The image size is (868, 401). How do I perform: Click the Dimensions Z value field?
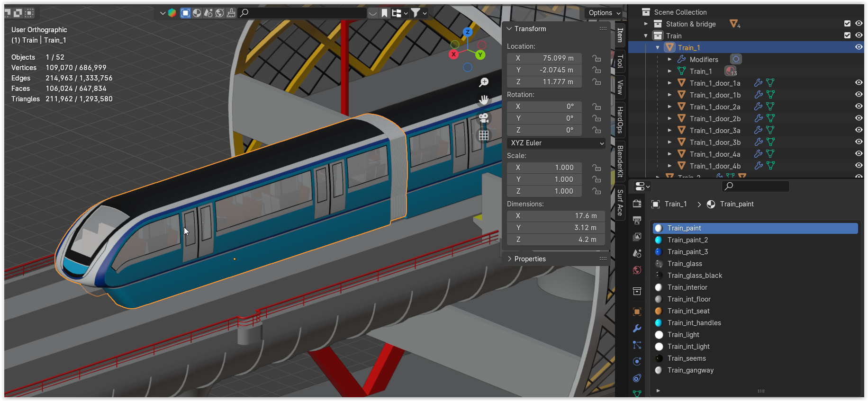[556, 240]
